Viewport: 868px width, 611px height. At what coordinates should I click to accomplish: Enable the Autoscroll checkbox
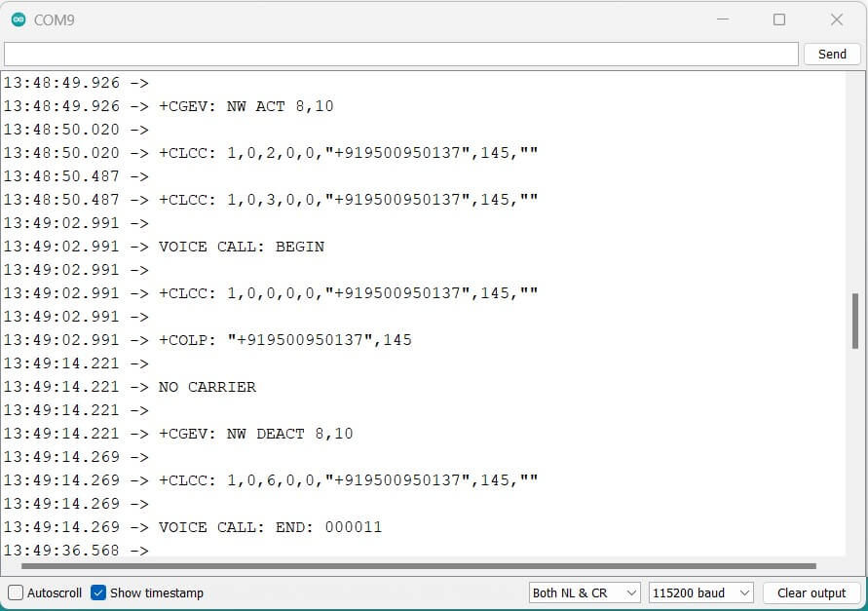(x=16, y=592)
